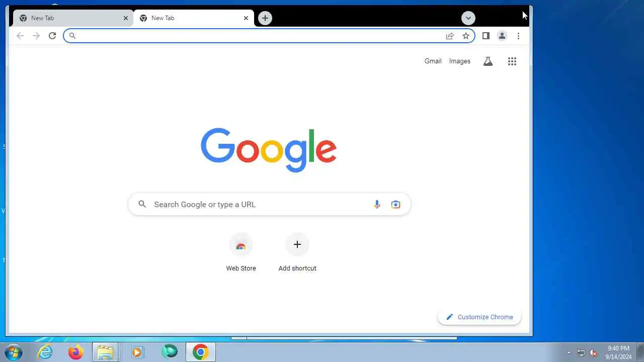Reload the current page
Viewport: 644px width, 362px height.
52,36
